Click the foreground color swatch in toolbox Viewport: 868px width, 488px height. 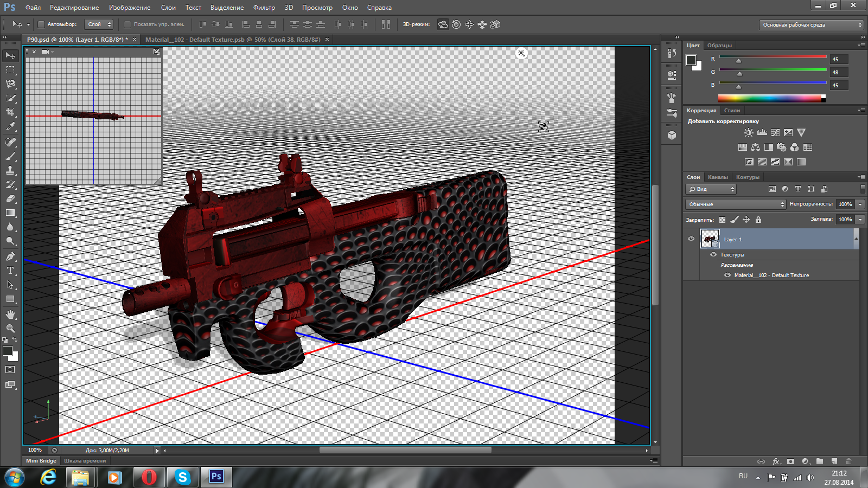coord(8,351)
